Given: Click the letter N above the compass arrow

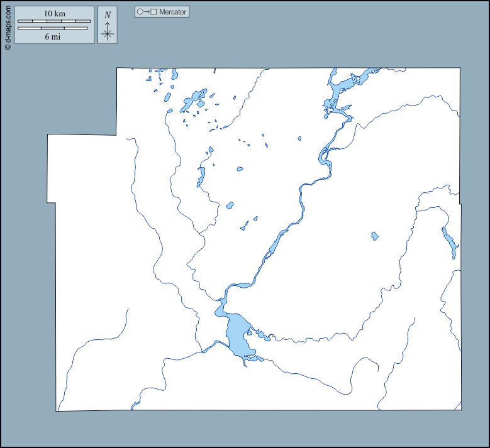Looking at the screenshot, I should click(x=108, y=14).
